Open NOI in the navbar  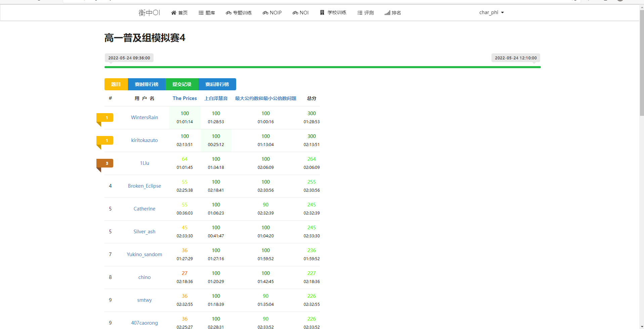(x=300, y=13)
